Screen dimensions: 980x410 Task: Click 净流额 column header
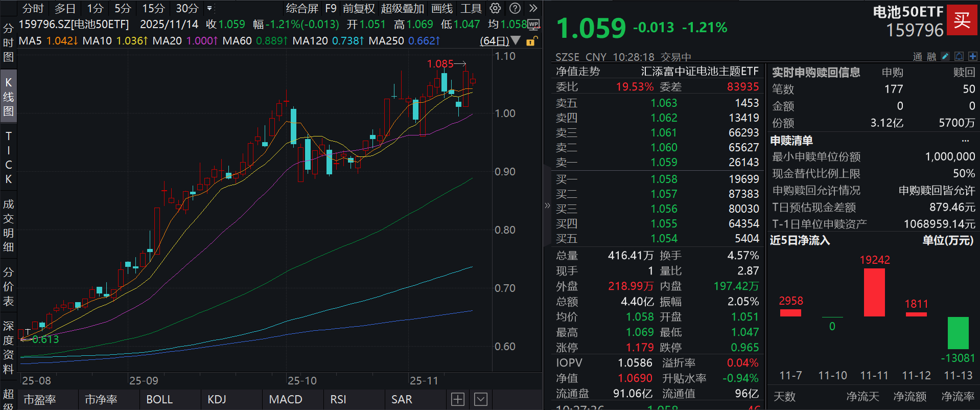[909, 397]
